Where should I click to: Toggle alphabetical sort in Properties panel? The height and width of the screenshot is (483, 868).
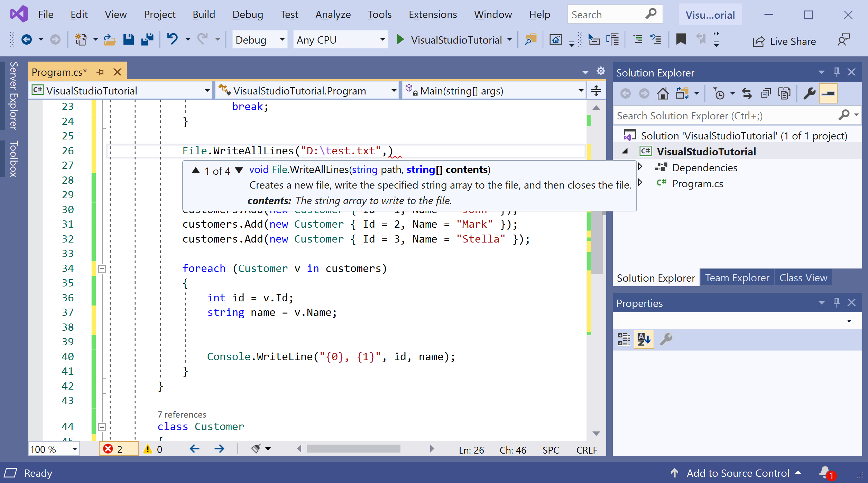(644, 339)
